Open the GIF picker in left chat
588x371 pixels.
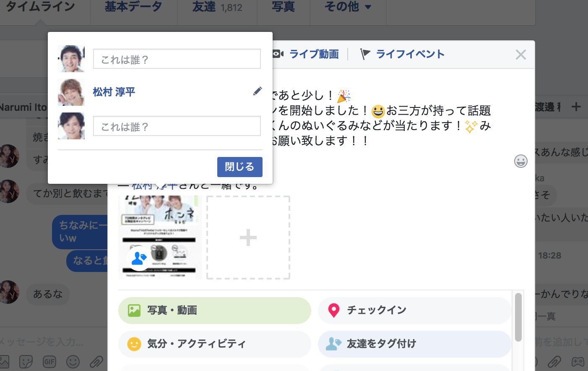click(x=49, y=361)
